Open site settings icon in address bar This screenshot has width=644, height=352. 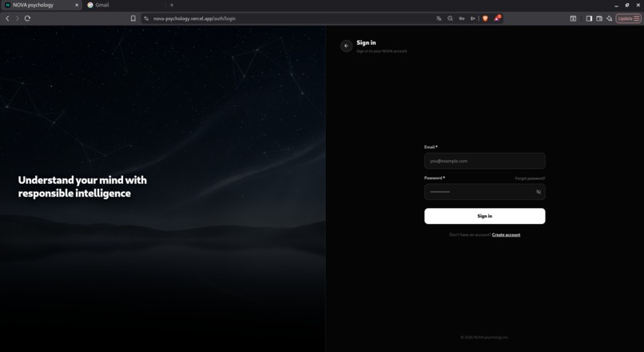[x=146, y=18]
